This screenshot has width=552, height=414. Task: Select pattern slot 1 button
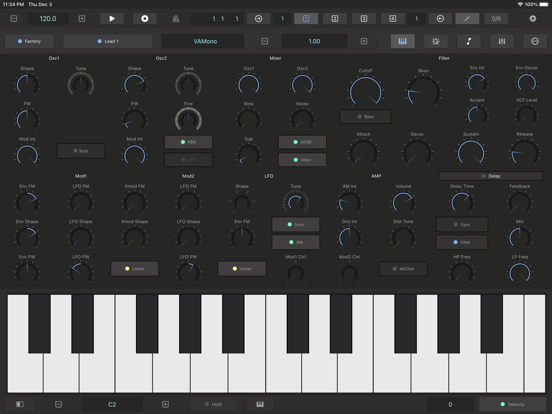click(306, 19)
